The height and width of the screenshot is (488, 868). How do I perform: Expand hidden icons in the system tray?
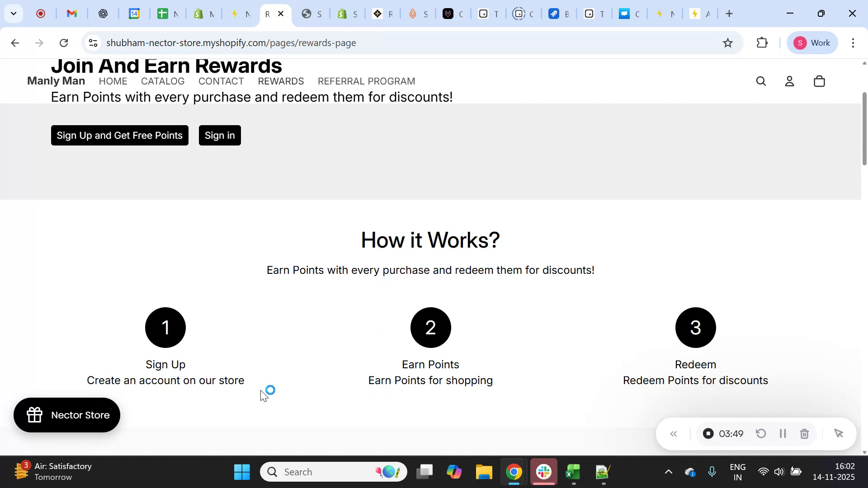click(669, 471)
